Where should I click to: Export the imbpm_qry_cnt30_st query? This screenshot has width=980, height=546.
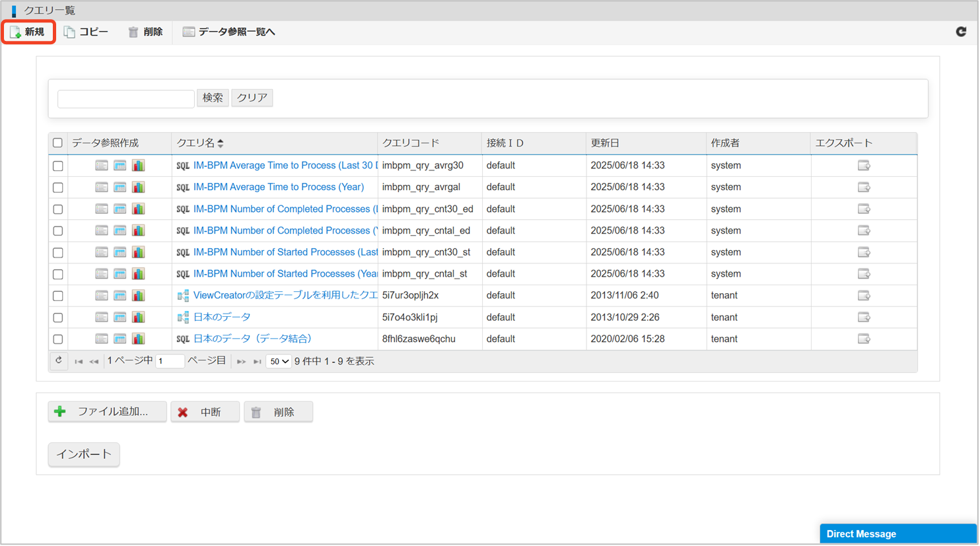[x=864, y=252]
